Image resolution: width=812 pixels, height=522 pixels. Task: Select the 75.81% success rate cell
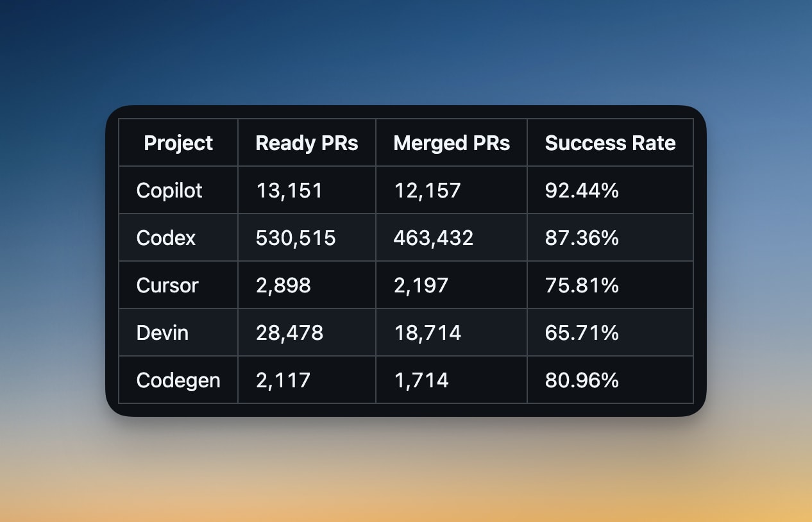(x=610, y=285)
